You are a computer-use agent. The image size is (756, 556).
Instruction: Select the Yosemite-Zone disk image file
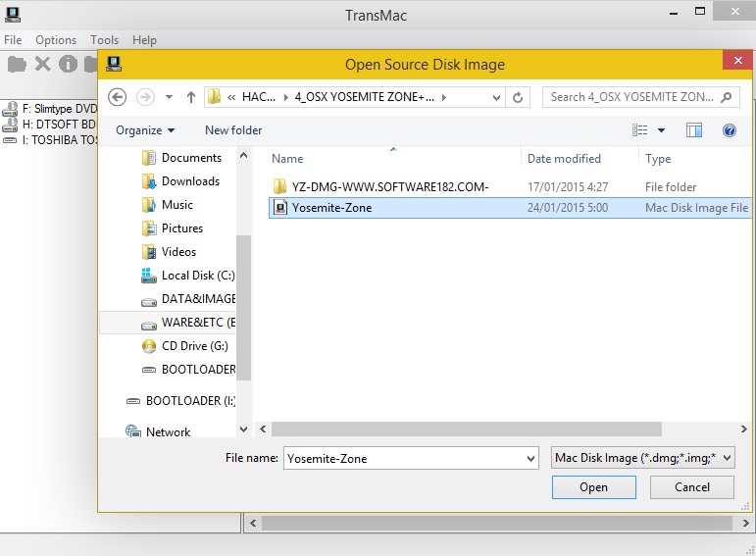pos(510,208)
